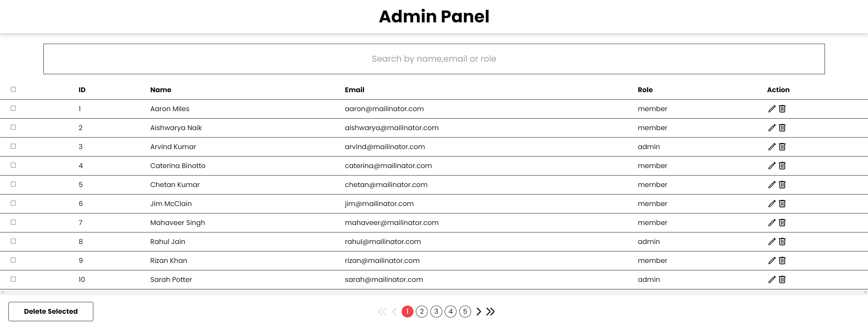Image resolution: width=868 pixels, height=330 pixels.
Task: Edit Rizan Khan using the pencil icon
Action: point(772,261)
